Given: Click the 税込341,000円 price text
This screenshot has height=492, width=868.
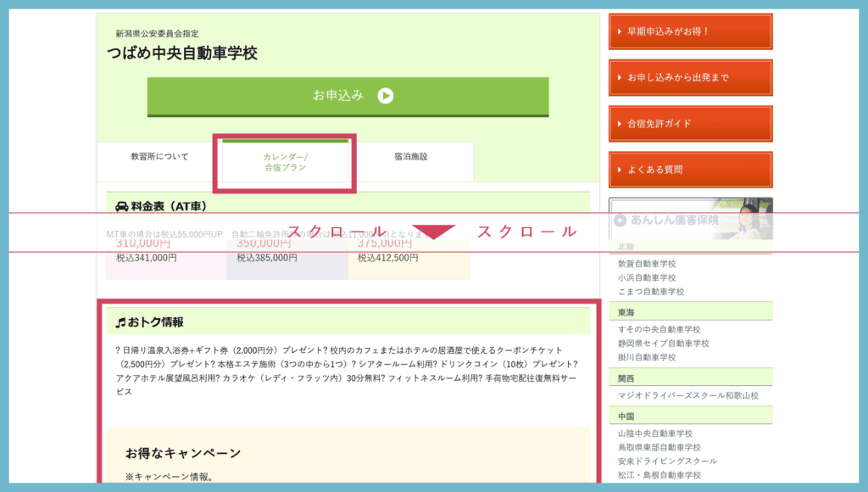Looking at the screenshot, I should 146,258.
